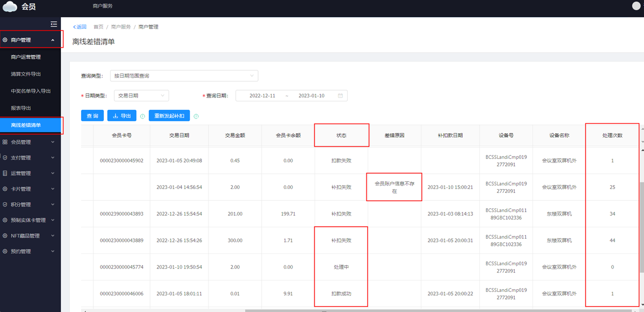Select card number 0000230000045902 cell
Image resolution: width=644 pixels, height=312 pixels.
(121, 160)
